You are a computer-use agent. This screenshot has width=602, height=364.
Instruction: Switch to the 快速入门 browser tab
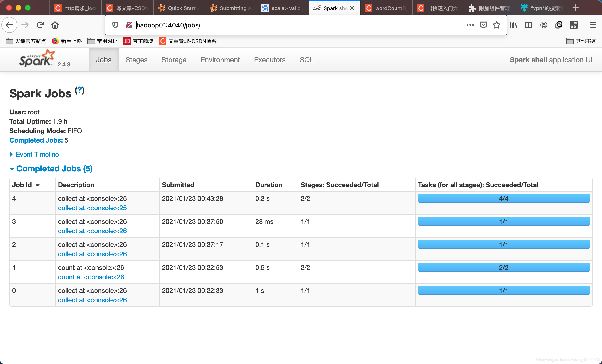point(438,8)
